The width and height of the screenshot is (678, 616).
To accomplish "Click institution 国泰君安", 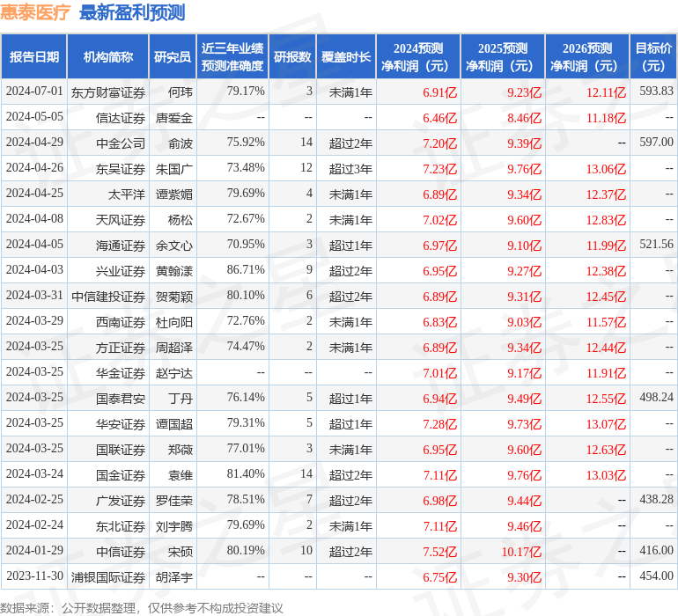I will tap(121, 399).
